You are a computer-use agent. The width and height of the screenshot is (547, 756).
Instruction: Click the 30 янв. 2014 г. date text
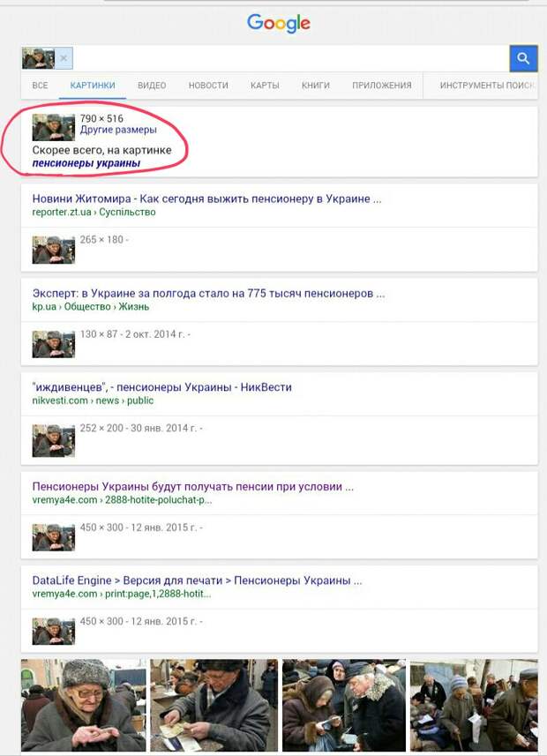pos(164,428)
